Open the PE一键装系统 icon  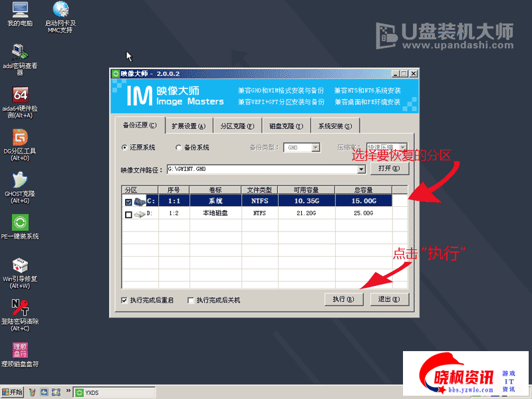[x=20, y=222]
